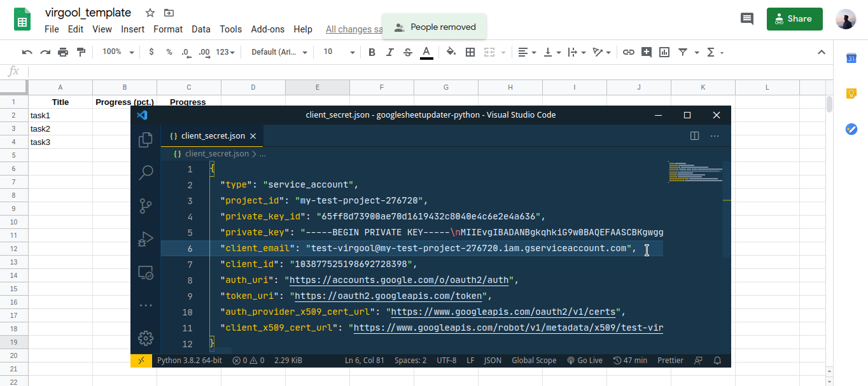Open the Data menu in Sheets
Viewport: 868px width, 386px height.
point(201,29)
